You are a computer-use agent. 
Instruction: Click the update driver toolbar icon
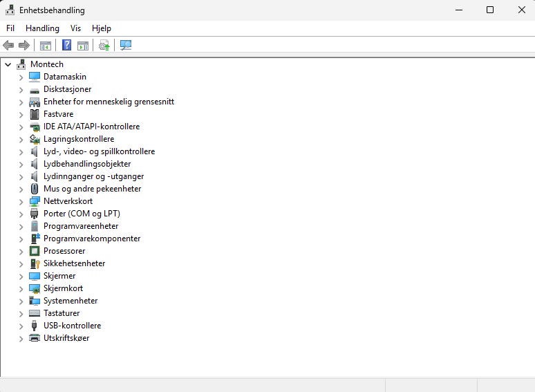(104, 45)
